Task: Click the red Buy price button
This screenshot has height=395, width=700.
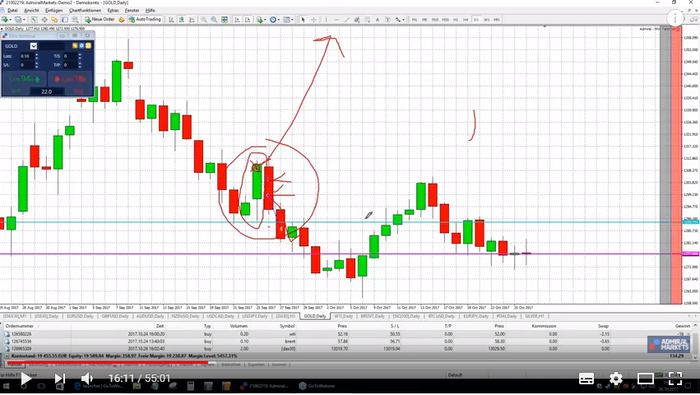Action: (70, 79)
